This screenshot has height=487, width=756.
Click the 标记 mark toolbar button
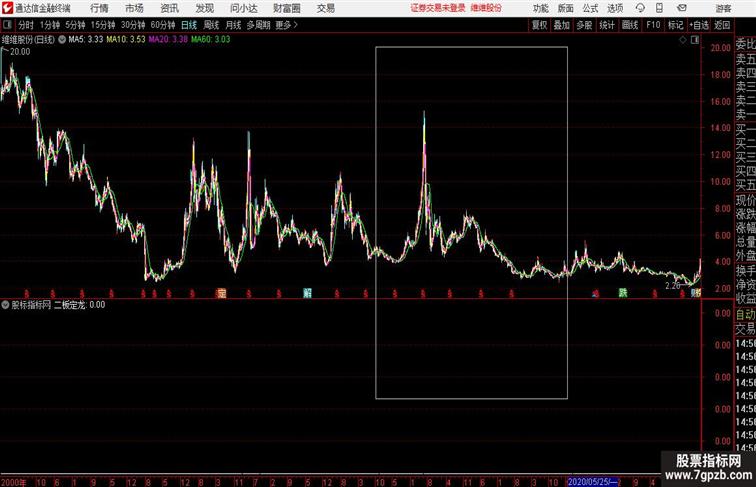[x=675, y=25]
